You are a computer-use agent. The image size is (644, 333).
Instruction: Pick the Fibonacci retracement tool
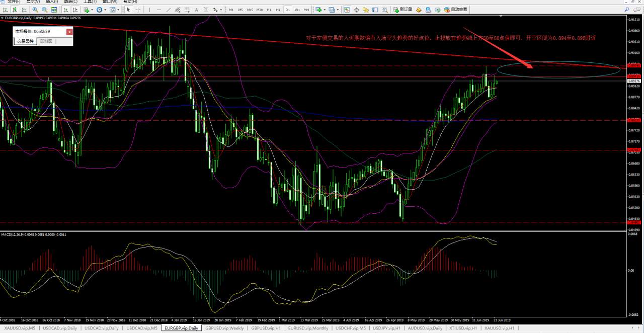187,10
